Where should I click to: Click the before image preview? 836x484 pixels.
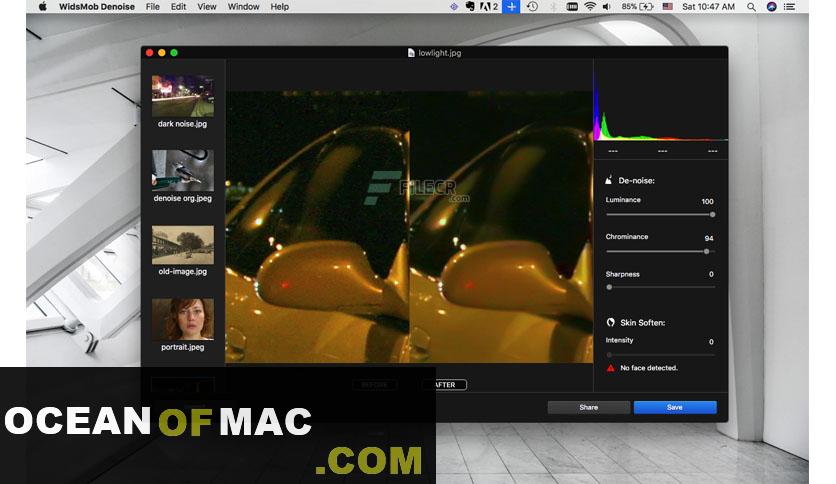317,227
